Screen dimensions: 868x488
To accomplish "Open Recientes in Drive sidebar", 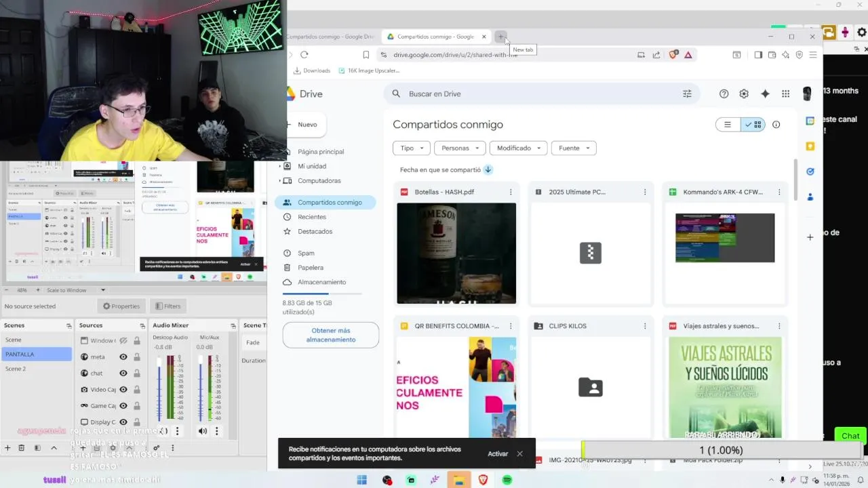I will (312, 217).
